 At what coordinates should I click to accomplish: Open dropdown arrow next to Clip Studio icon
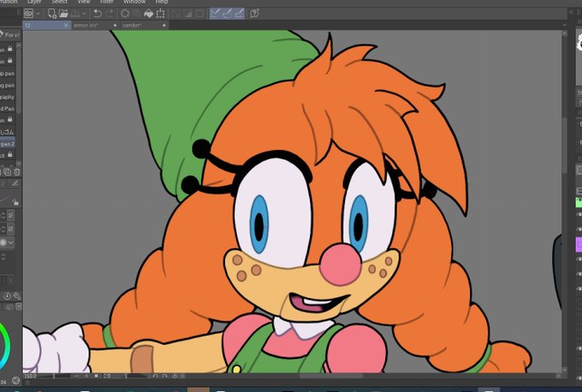point(39,14)
